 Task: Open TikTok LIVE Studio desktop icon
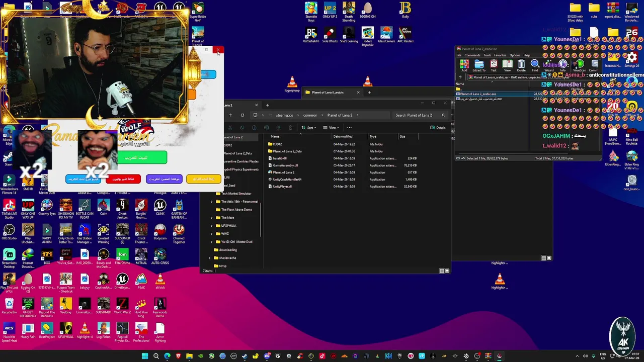tap(9, 208)
